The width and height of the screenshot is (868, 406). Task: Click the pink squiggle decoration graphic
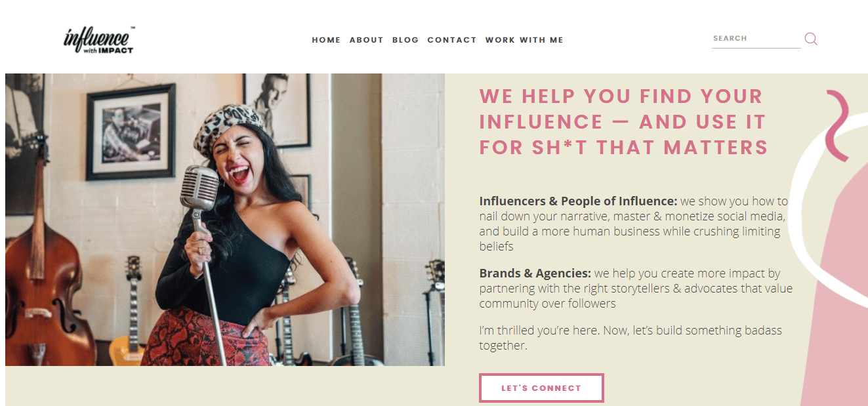(838, 125)
